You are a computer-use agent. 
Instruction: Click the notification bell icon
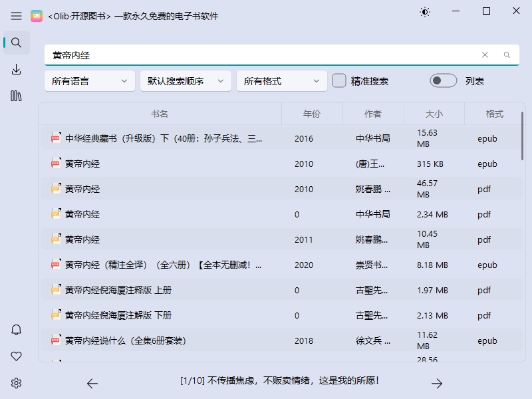point(17,329)
